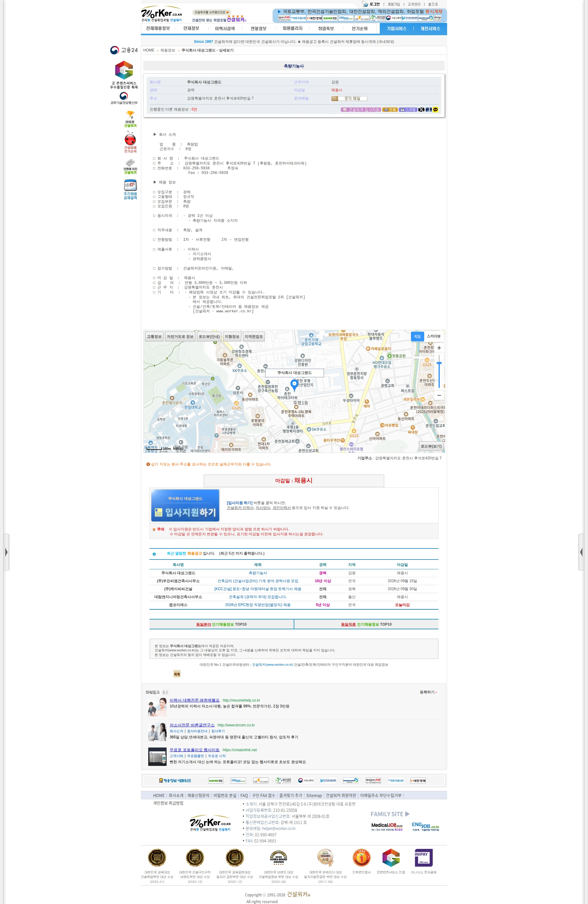
Task: Zoom in the map with the plus button
Action: 439,348
